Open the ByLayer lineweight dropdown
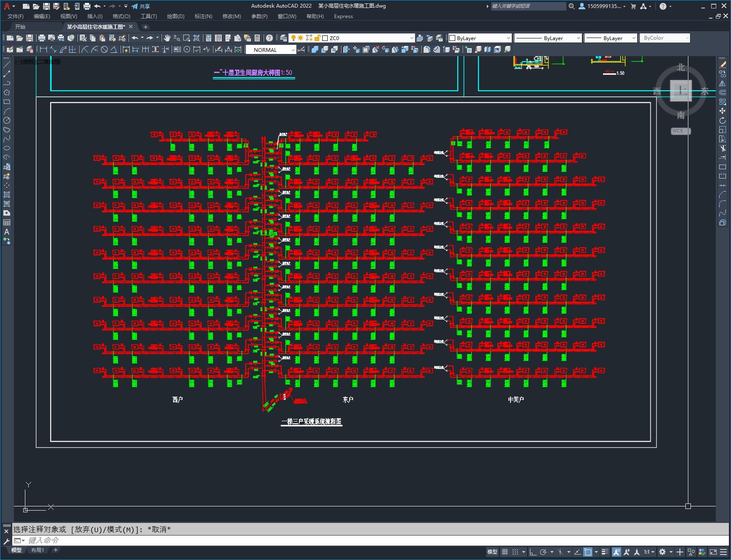731x560 pixels. click(x=611, y=38)
